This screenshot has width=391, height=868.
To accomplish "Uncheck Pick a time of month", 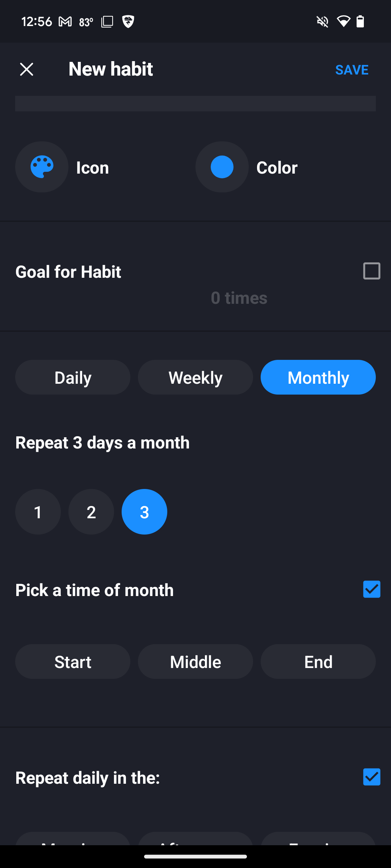I will pos(371,589).
